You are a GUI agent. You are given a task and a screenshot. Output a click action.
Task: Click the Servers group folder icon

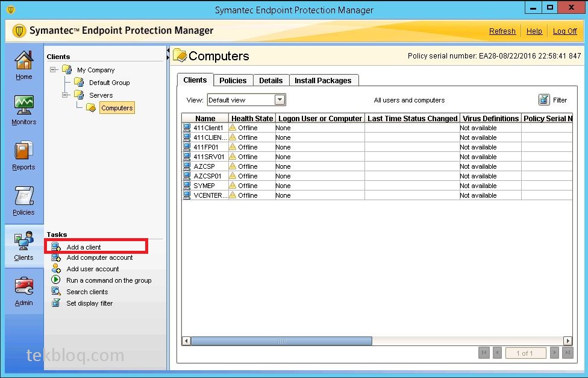79,95
